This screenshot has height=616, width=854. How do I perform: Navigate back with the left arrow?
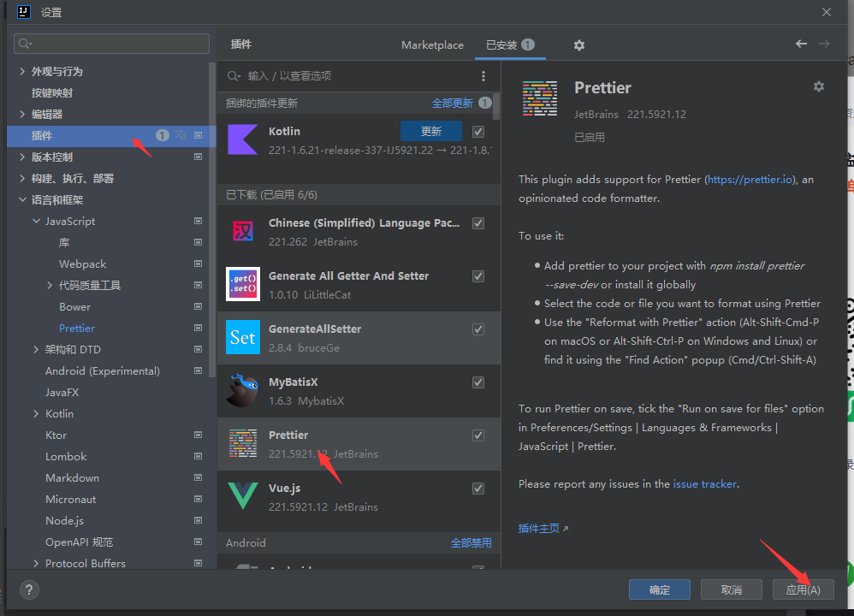(x=801, y=44)
